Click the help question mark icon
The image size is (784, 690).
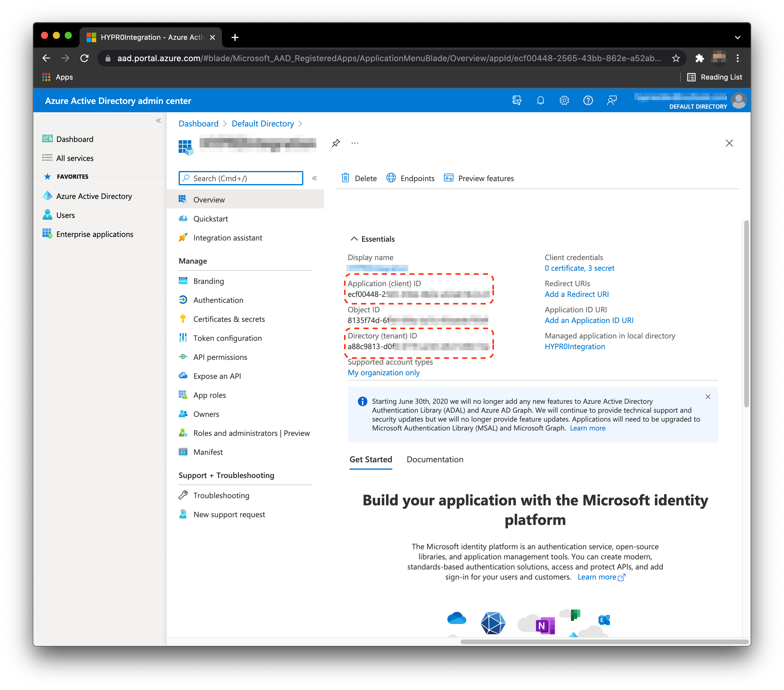pos(588,101)
